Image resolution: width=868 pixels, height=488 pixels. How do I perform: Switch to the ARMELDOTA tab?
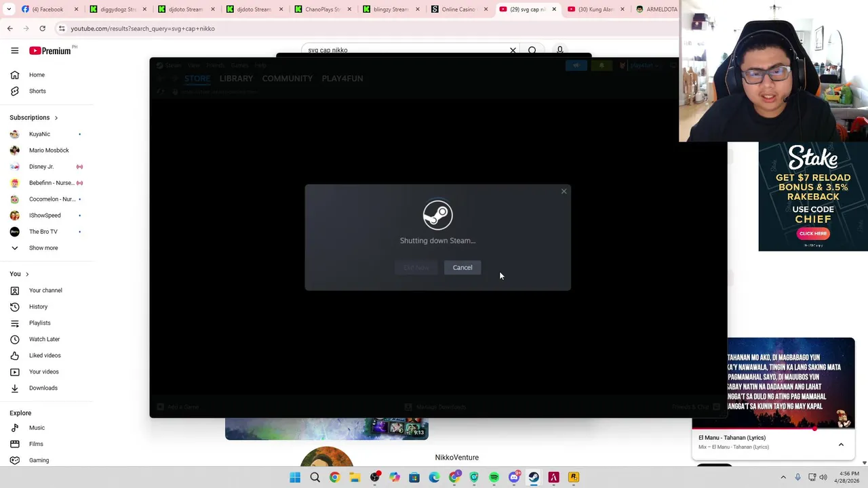(x=656, y=9)
